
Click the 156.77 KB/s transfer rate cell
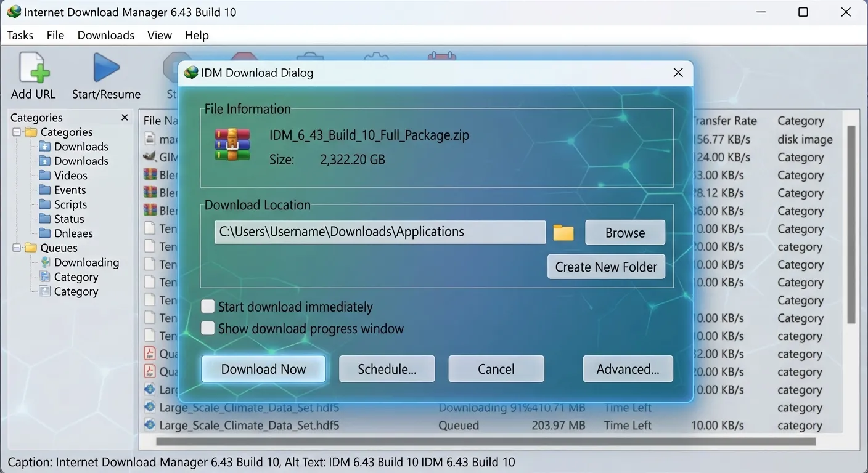click(x=721, y=139)
